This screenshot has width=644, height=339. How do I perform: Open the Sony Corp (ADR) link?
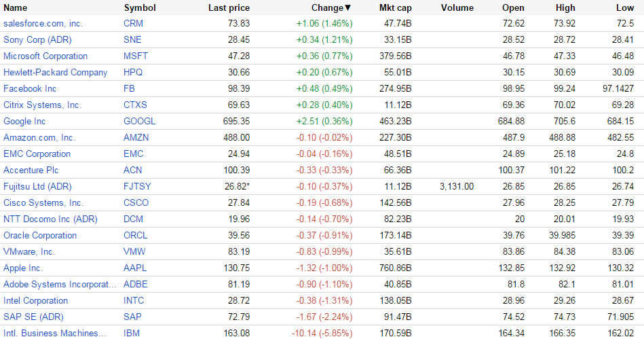coord(37,40)
